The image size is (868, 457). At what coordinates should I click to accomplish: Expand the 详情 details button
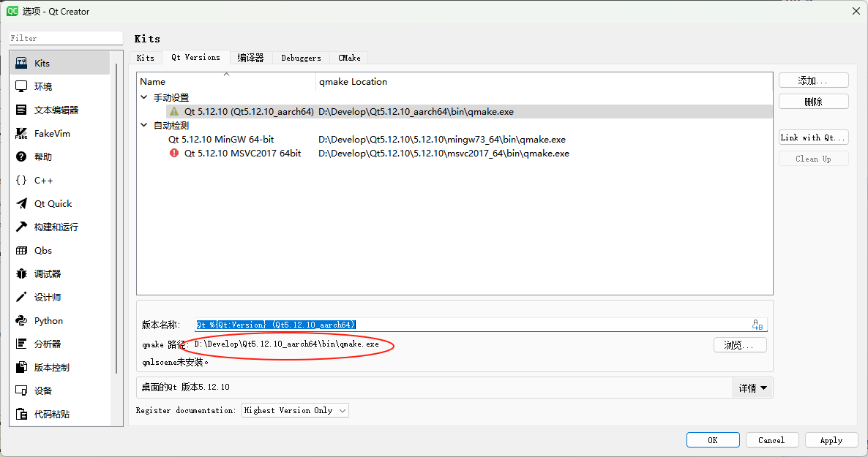[x=753, y=388]
